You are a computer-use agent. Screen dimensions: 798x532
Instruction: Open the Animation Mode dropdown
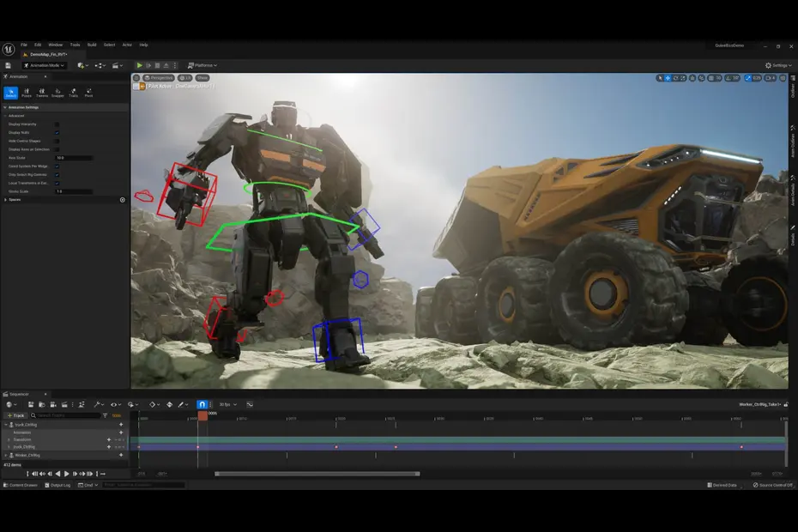pos(44,65)
